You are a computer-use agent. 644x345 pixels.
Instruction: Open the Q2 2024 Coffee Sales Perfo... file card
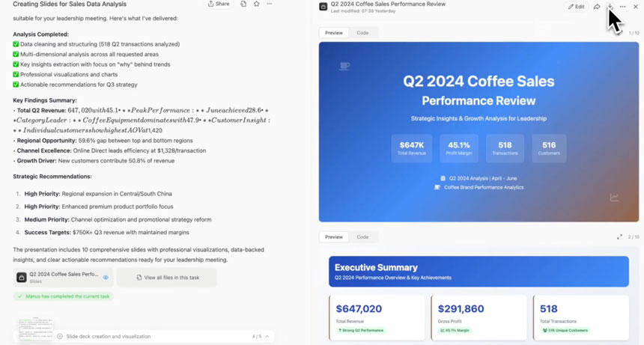[x=63, y=278]
